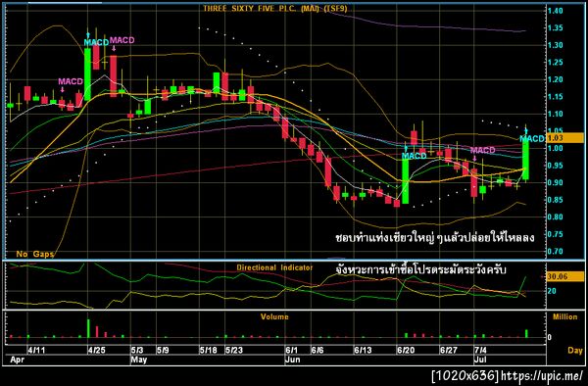Select the 1.40 price axis label
The height and width of the screenshot is (386, 588).
pyautogui.click(x=555, y=11)
